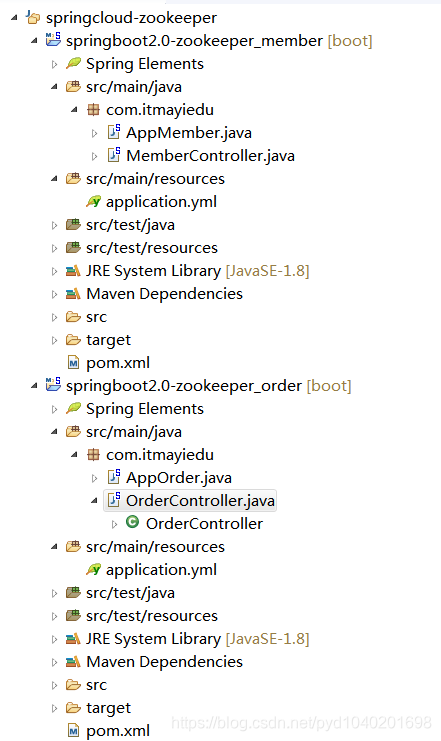Expand AppMember.java node

point(94,133)
